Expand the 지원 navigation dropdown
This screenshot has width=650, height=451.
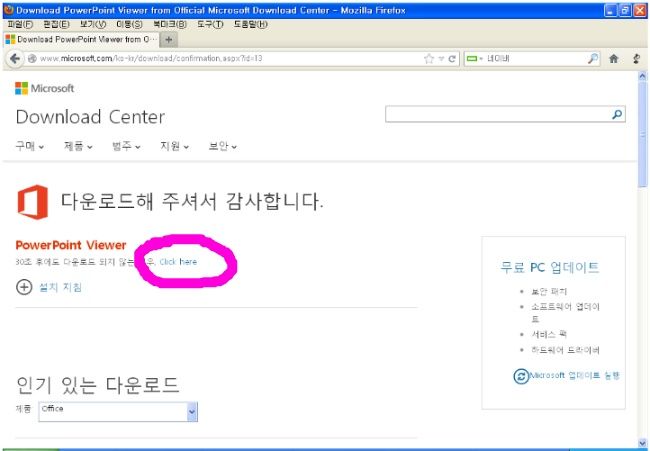coord(175,146)
